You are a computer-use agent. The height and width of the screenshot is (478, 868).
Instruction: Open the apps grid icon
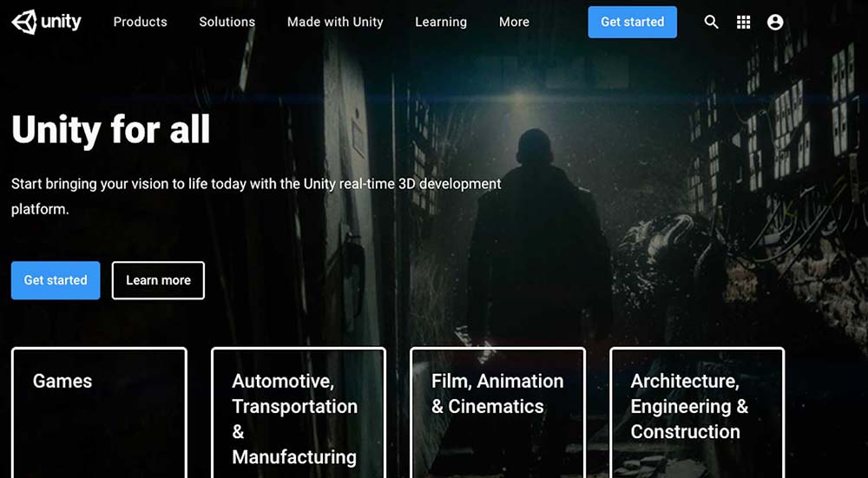744,23
